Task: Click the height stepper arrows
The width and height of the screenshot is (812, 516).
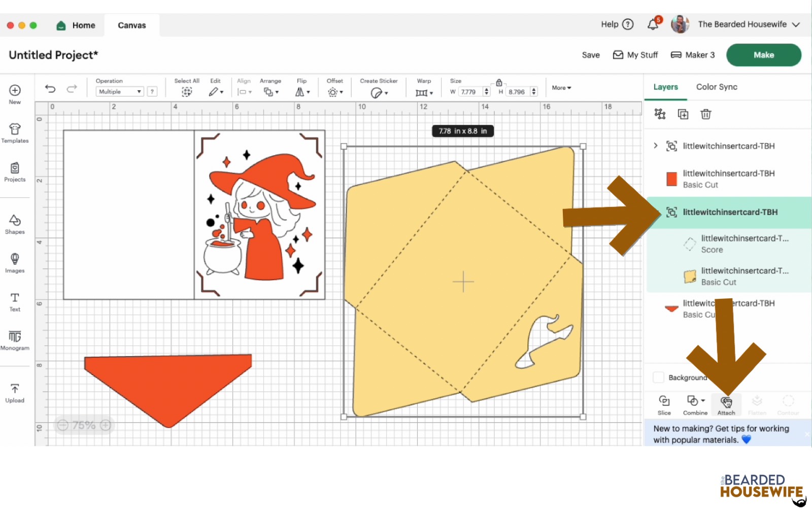Action: (534, 92)
